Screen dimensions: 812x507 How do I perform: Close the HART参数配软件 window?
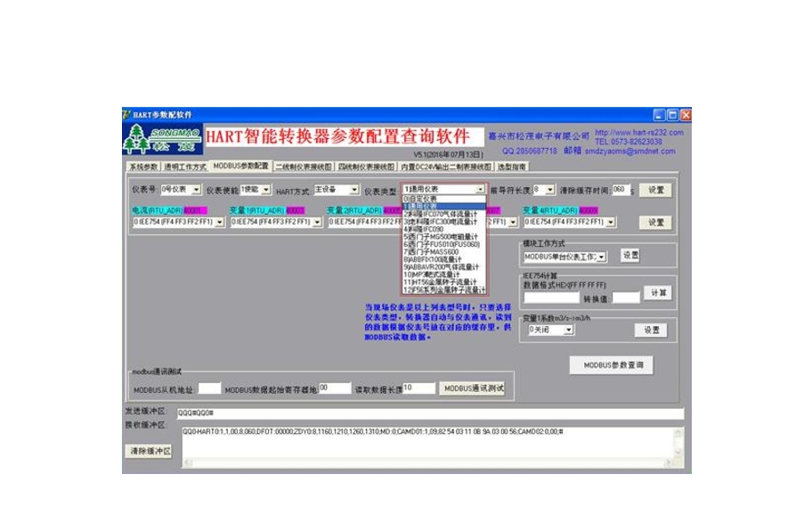[x=686, y=115]
